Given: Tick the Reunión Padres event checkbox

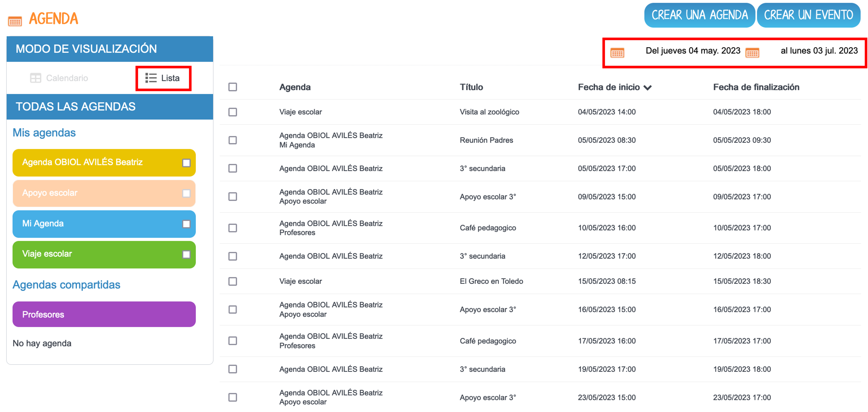Looking at the screenshot, I should pos(232,140).
